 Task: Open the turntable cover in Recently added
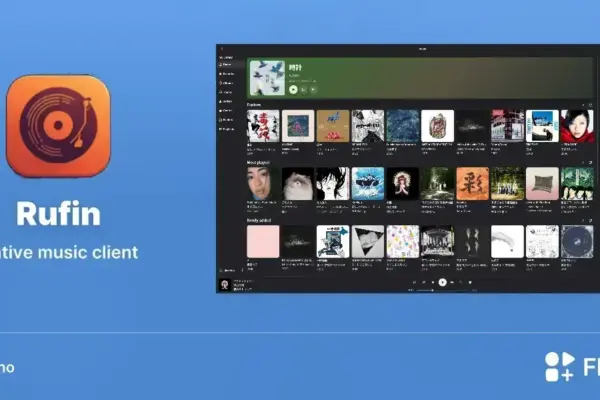click(577, 242)
